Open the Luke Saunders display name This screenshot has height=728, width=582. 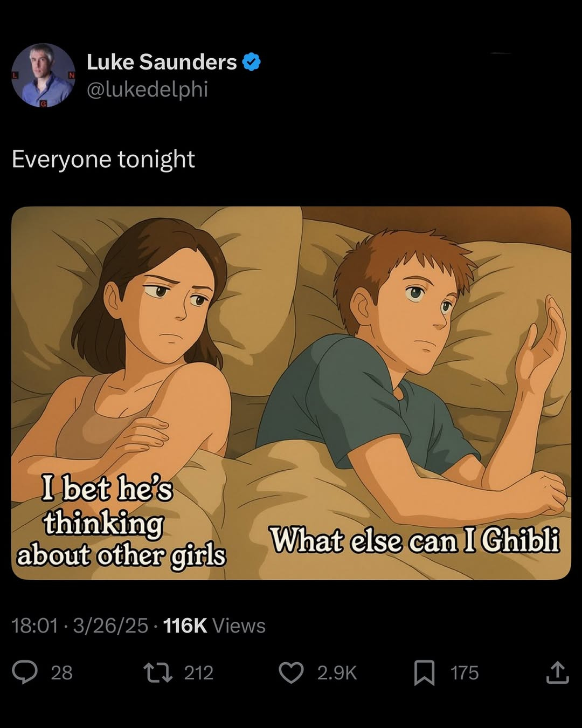click(x=162, y=62)
